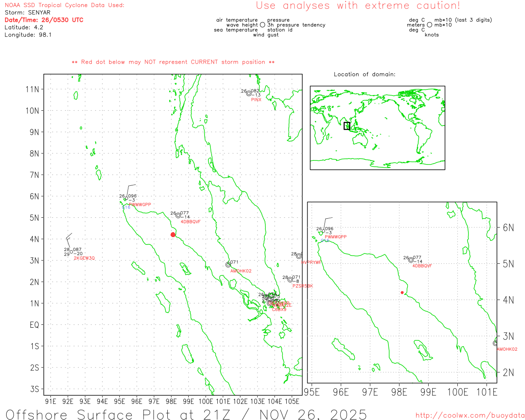The height and width of the screenshot is (420, 525).
Task: Click the C6BX9 station label
Action: click(279, 310)
